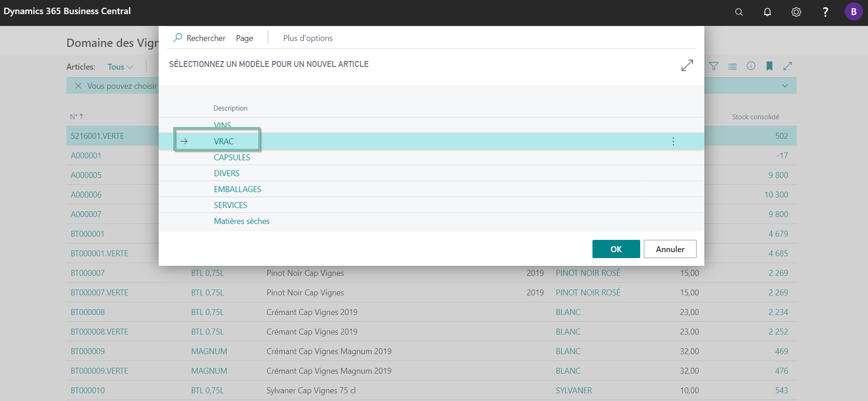This screenshot has height=401, width=868.
Task: Sort by the N° column header
Action: 76,117
